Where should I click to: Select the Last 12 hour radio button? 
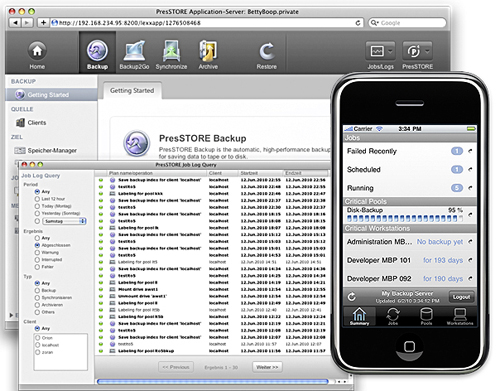37,199
